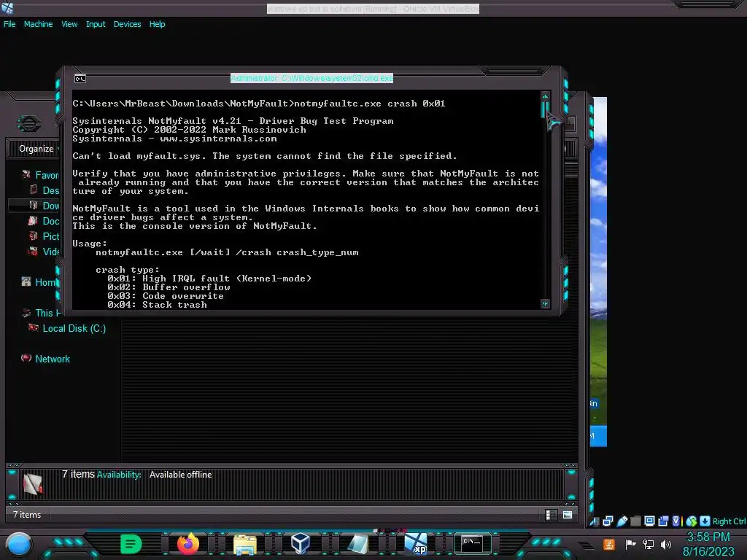Open the notepad-style taskbar icon
747x560 pixels.
point(357,544)
